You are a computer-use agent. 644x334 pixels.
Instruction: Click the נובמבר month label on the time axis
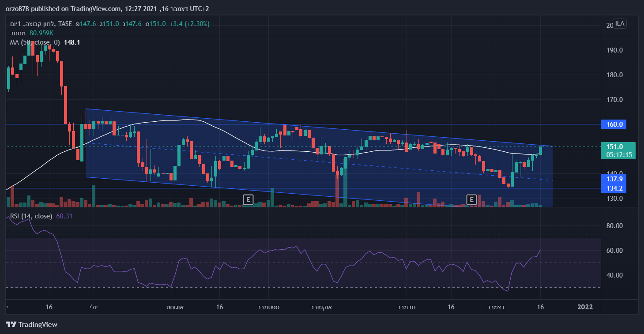click(406, 307)
